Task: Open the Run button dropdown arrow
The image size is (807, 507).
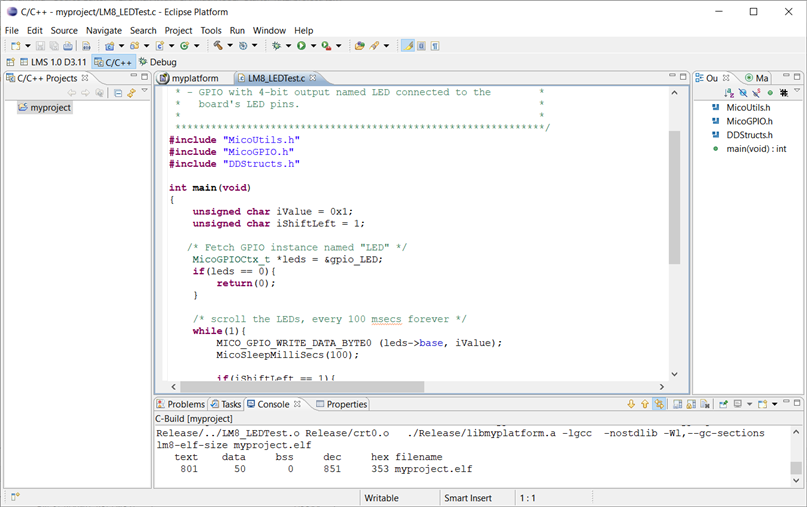Action: pos(312,46)
